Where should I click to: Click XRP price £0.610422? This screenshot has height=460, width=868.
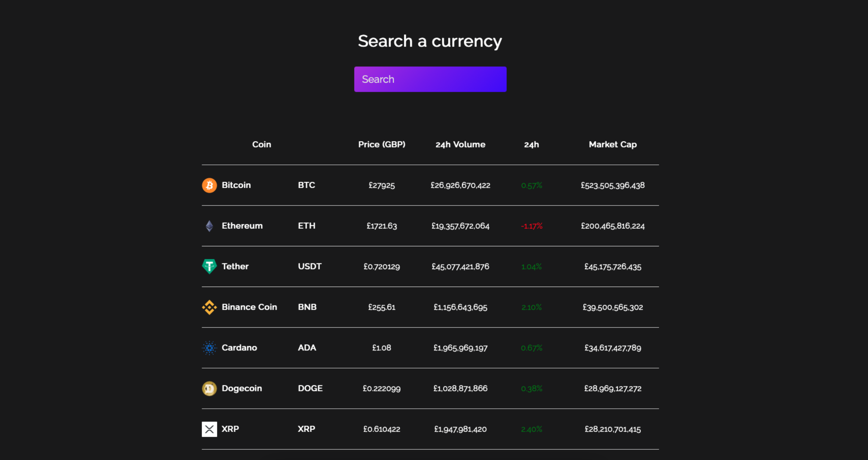pos(382,429)
